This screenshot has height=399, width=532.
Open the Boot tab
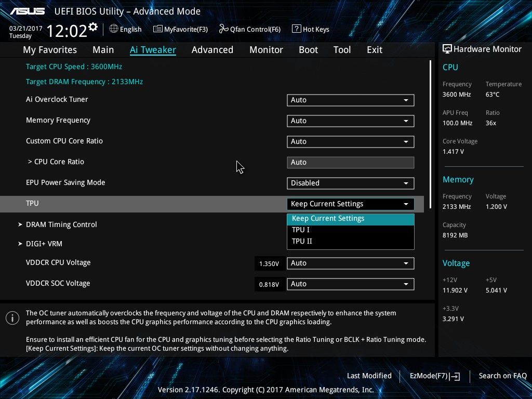[x=309, y=50]
